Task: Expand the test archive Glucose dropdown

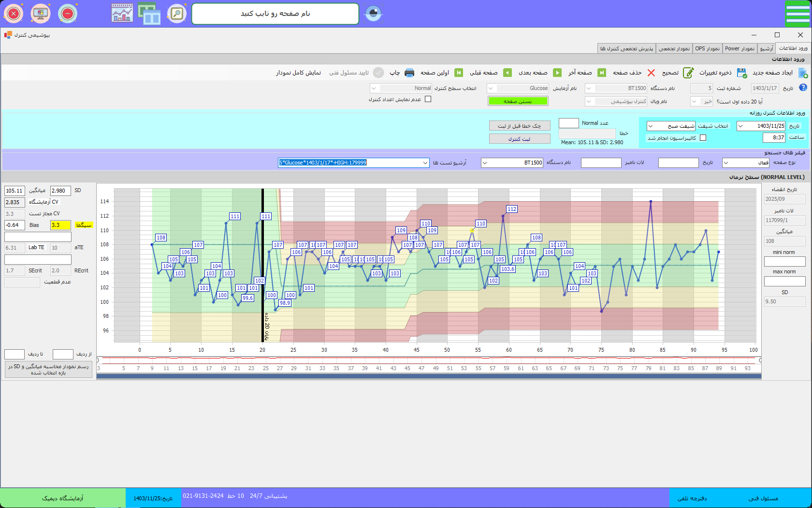Action: (425, 163)
